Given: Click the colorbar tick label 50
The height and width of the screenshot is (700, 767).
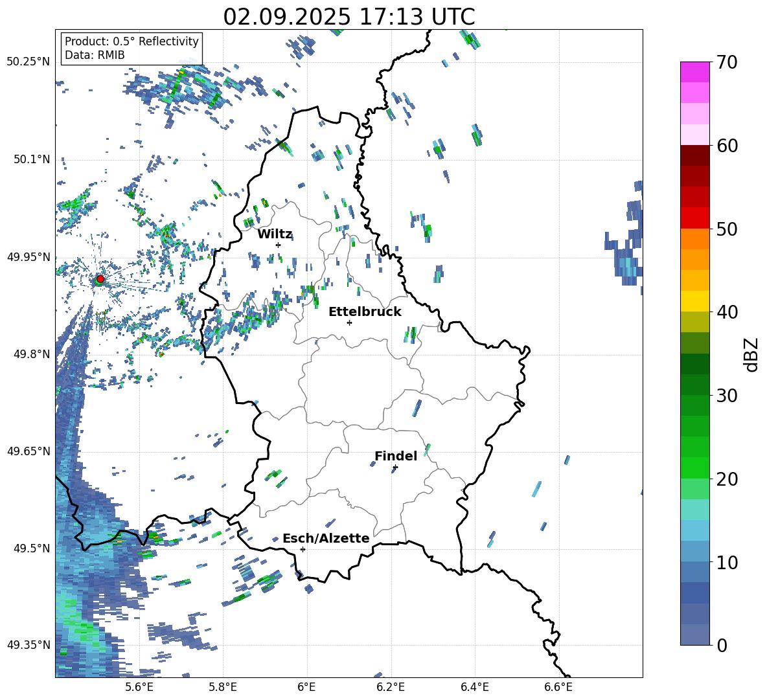Looking at the screenshot, I should 727,229.
